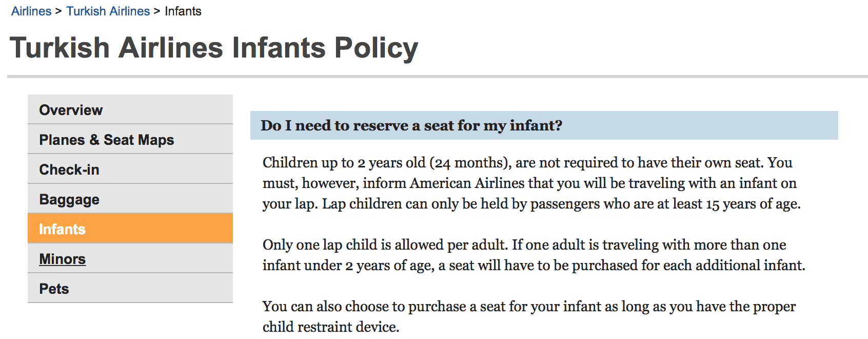Open the Airlines breadcrumb link
This screenshot has width=868, height=339.
(31, 11)
